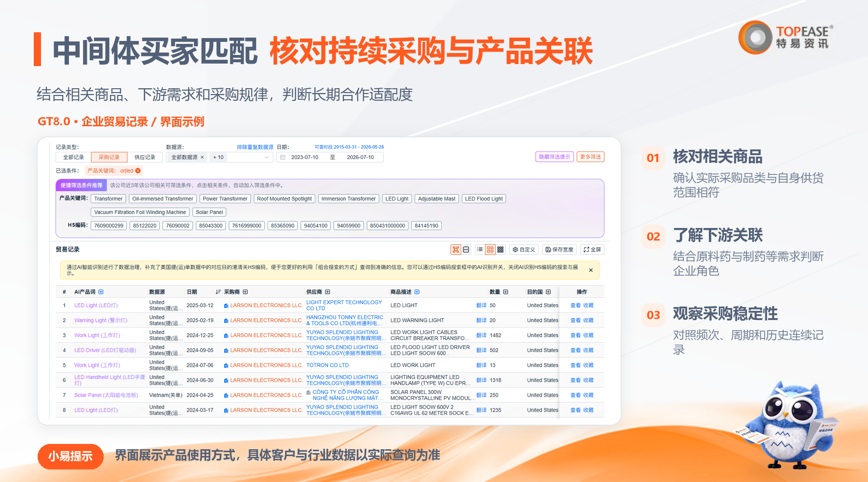
Task: Open LARSON ELECTRONICS LLC in 2024-09-05 row
Action: (x=266, y=350)
